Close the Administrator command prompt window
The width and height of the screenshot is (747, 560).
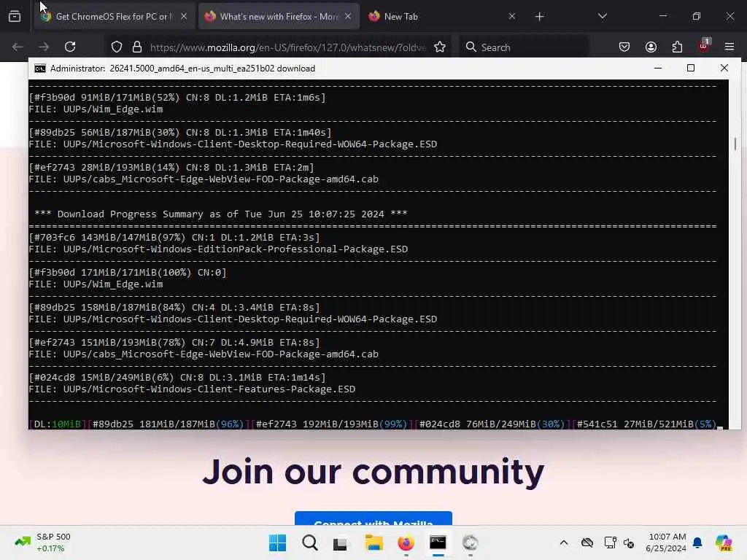click(x=724, y=68)
